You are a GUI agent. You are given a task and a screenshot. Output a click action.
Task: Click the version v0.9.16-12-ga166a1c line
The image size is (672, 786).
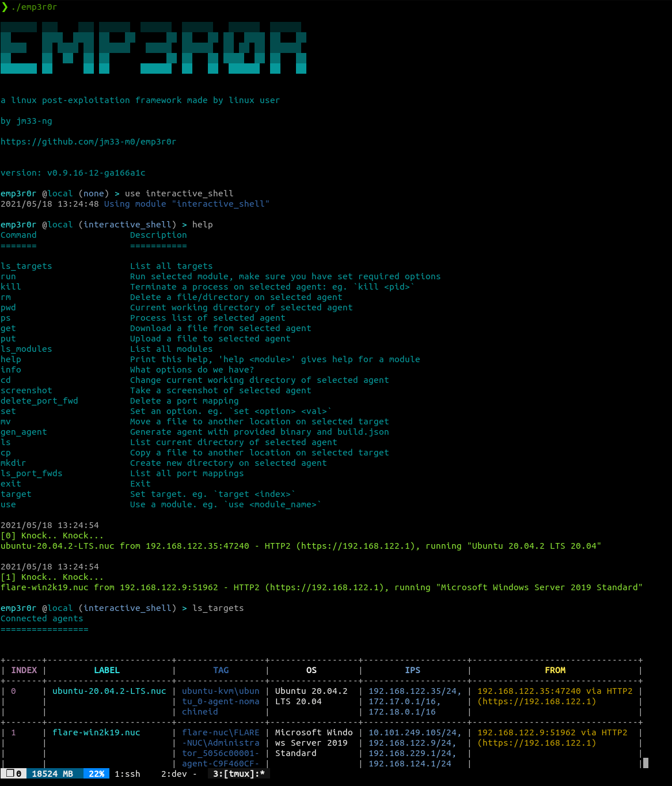tap(73, 173)
